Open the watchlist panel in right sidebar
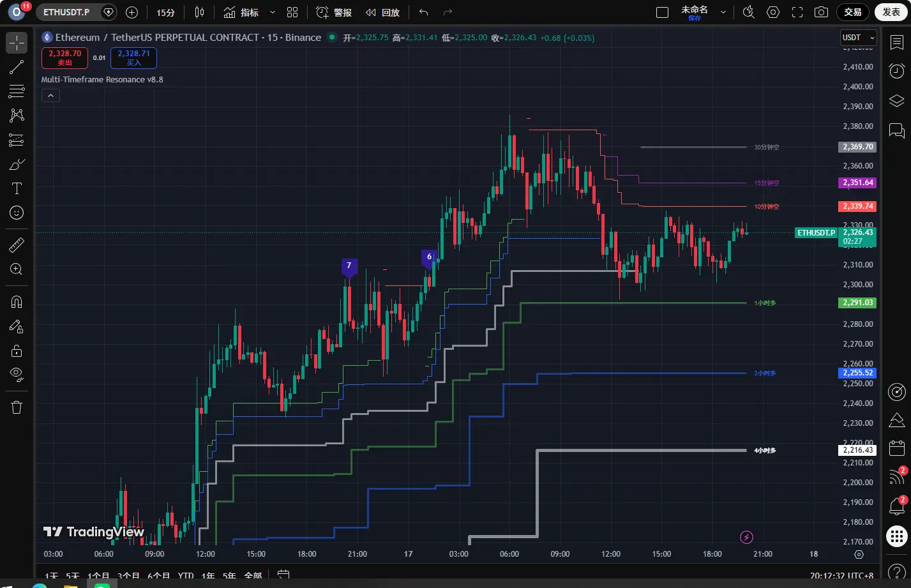The height and width of the screenshot is (588, 911). tap(897, 43)
